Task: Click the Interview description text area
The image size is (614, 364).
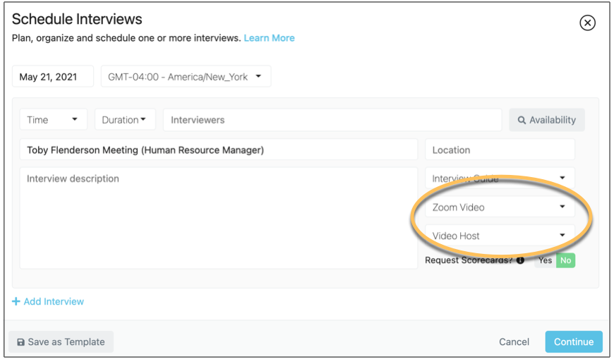Action: coord(219,218)
